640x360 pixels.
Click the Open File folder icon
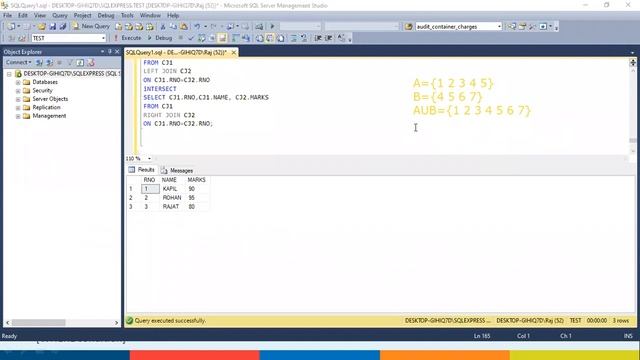42,27
